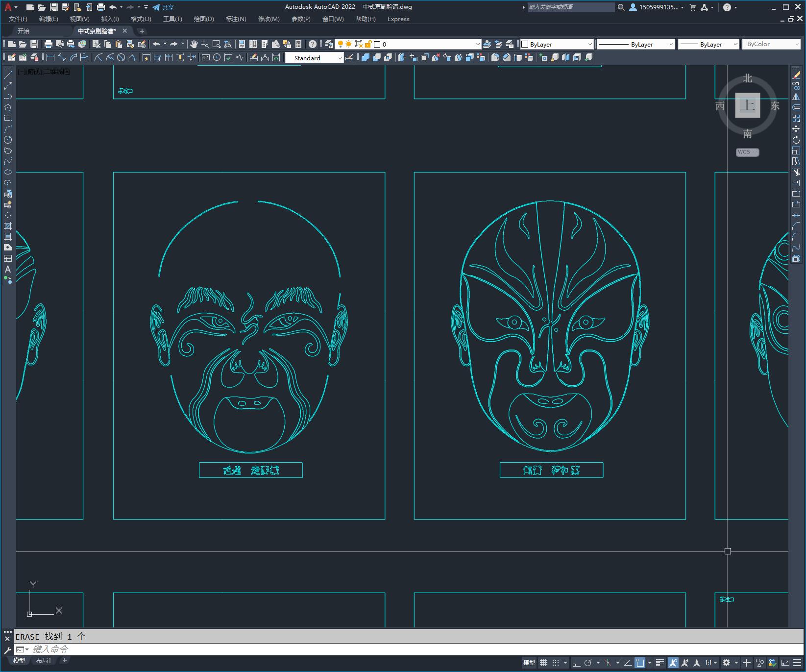Open the 文件(F) menu
The height and width of the screenshot is (672, 806).
pyautogui.click(x=18, y=19)
